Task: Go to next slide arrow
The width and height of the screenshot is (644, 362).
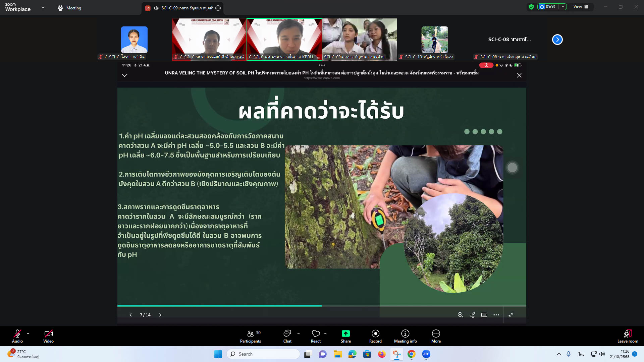Action: 160,315
